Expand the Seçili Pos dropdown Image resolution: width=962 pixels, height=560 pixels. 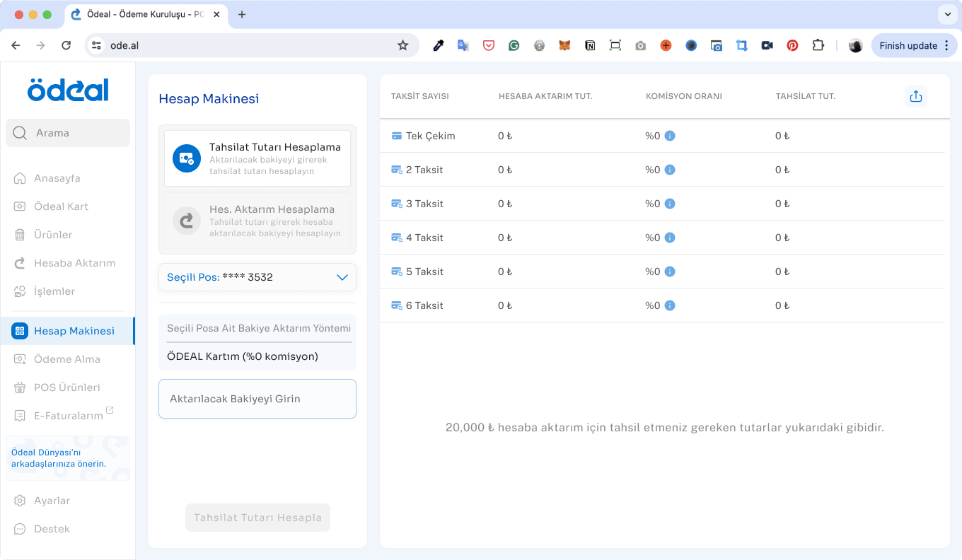[x=257, y=277]
